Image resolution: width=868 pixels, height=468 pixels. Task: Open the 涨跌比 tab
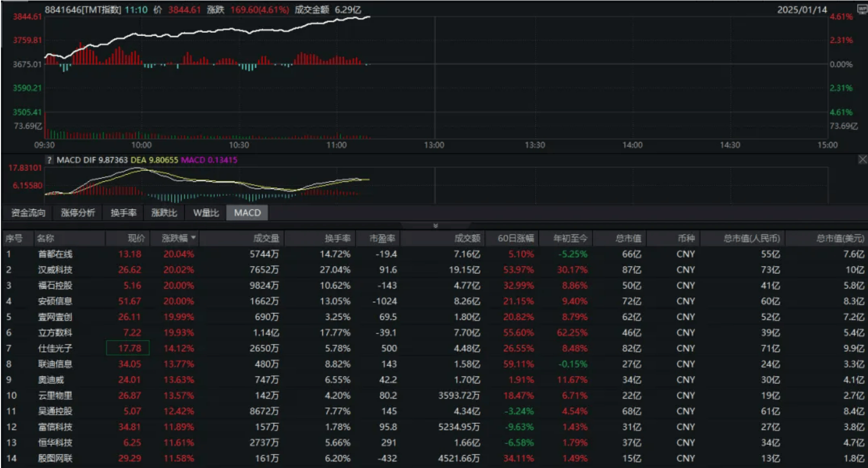[164, 213]
